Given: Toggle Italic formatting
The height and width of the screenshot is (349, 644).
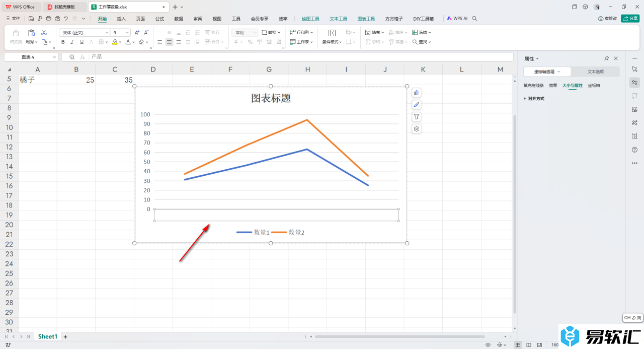Looking at the screenshot, I should [x=72, y=42].
